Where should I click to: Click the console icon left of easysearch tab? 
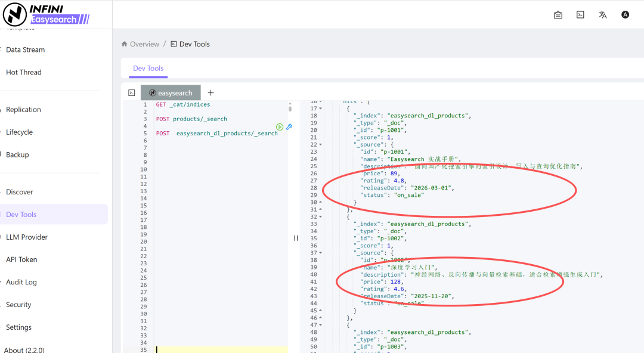pyautogui.click(x=131, y=93)
